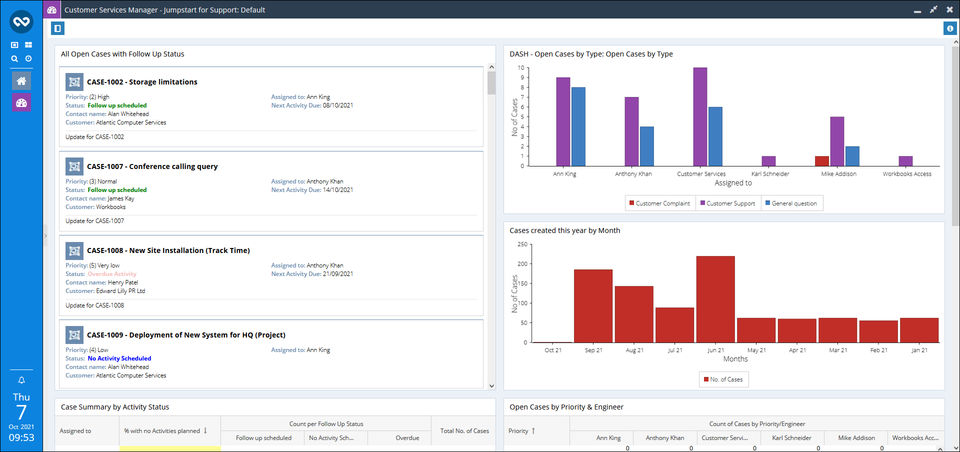Open the purple dashboard gauge tile in sidebar
This screenshot has width=960, height=452.
[21, 102]
